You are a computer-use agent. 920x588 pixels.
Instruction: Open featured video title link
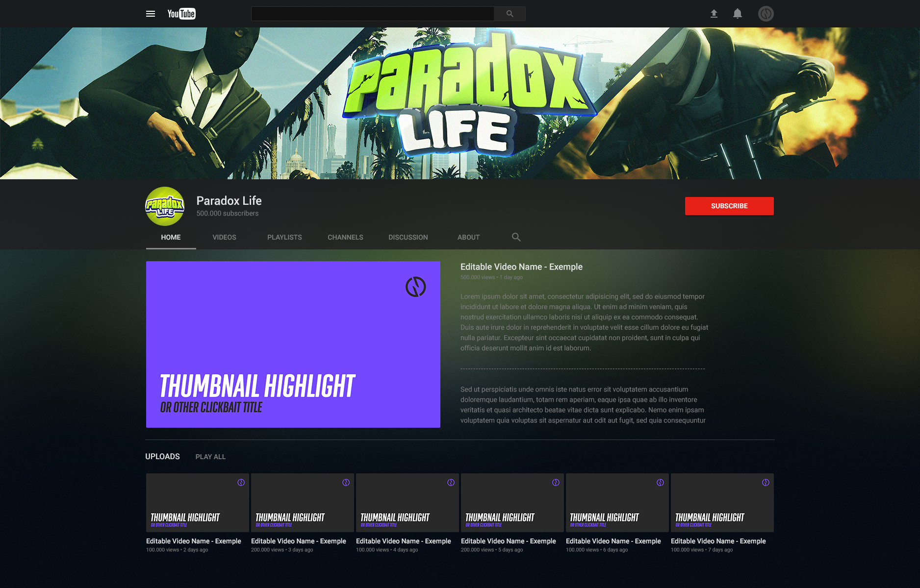coord(521,267)
